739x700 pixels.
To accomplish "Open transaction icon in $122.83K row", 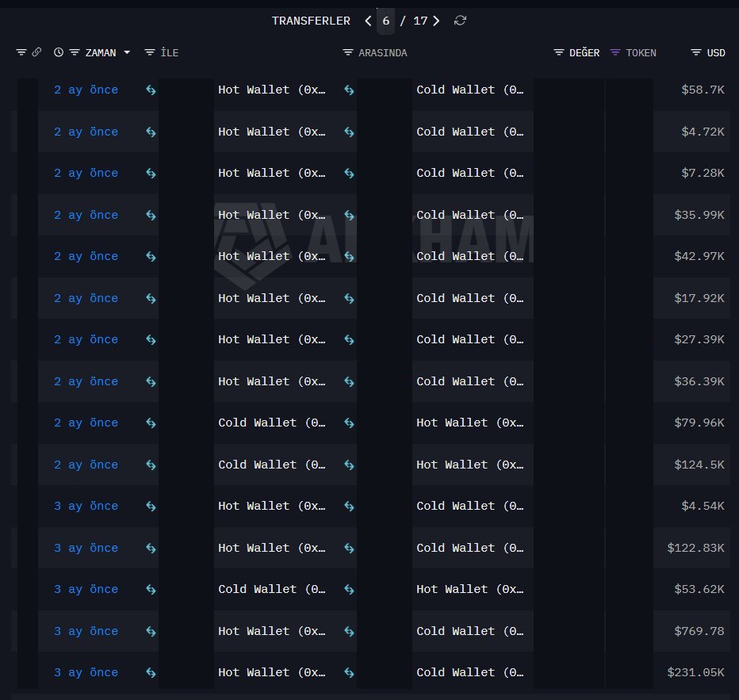I will click(x=151, y=549).
